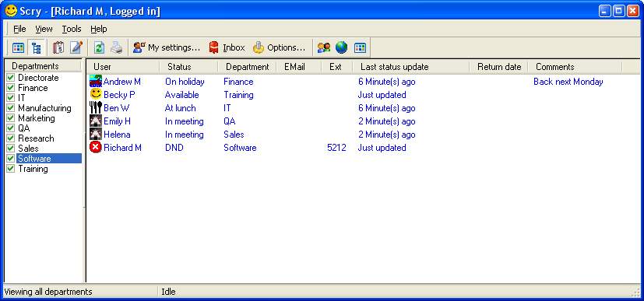Click the DND status cell
The height and width of the screenshot is (301, 644).
[x=174, y=148]
